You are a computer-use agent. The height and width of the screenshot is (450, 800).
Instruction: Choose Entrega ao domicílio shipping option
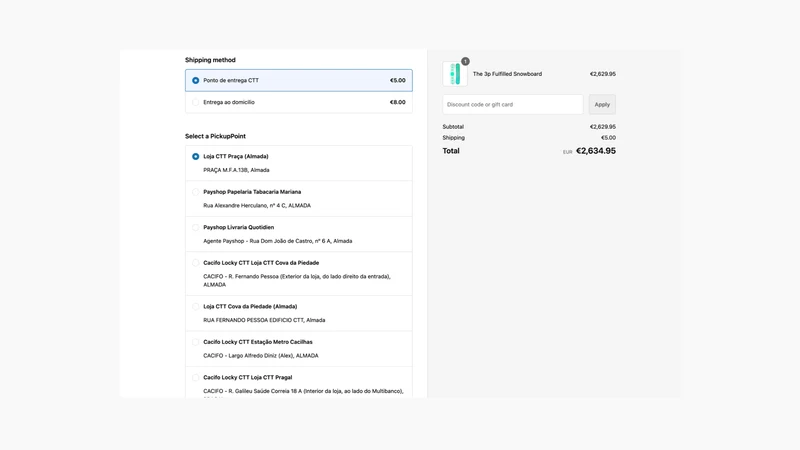click(298, 102)
